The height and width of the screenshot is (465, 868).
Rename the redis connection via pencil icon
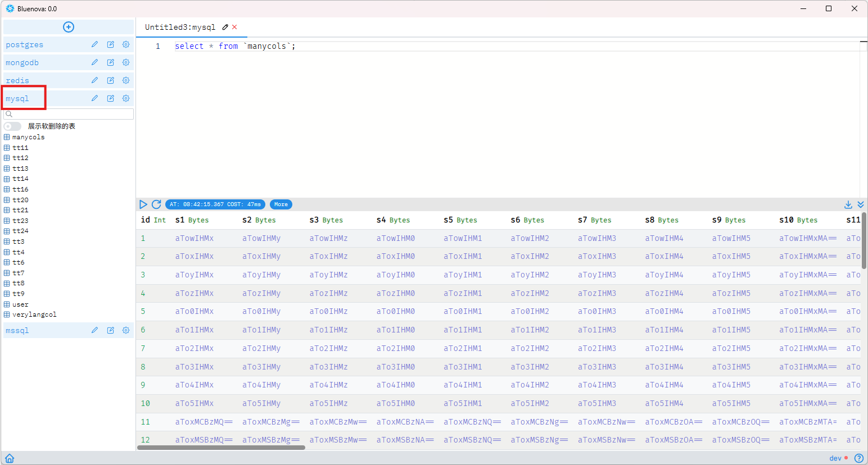click(94, 80)
